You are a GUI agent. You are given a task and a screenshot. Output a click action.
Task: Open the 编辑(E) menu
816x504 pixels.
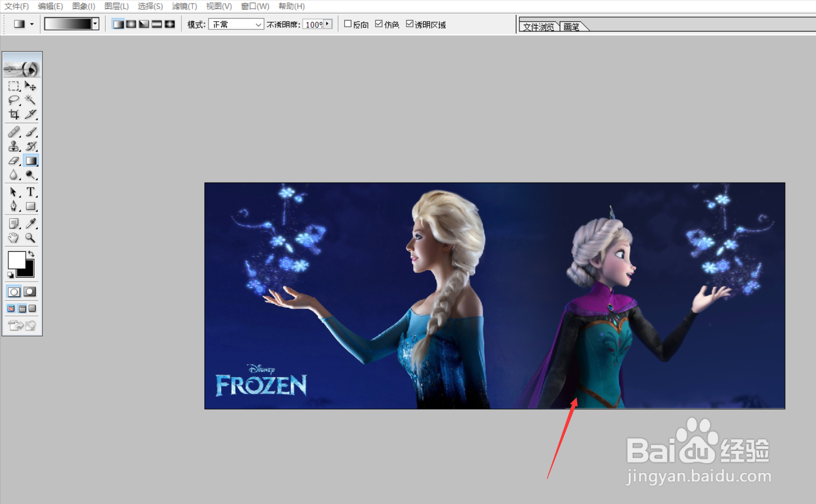[50, 6]
